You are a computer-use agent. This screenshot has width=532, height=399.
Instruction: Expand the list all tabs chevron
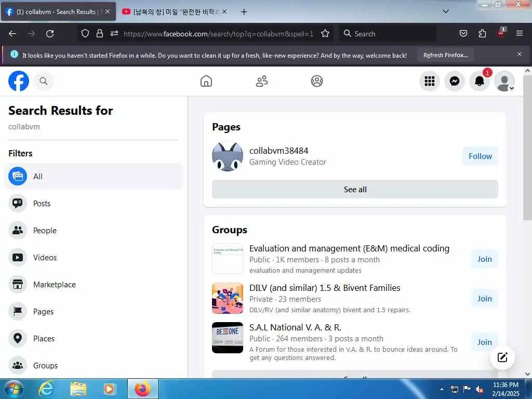click(446, 11)
